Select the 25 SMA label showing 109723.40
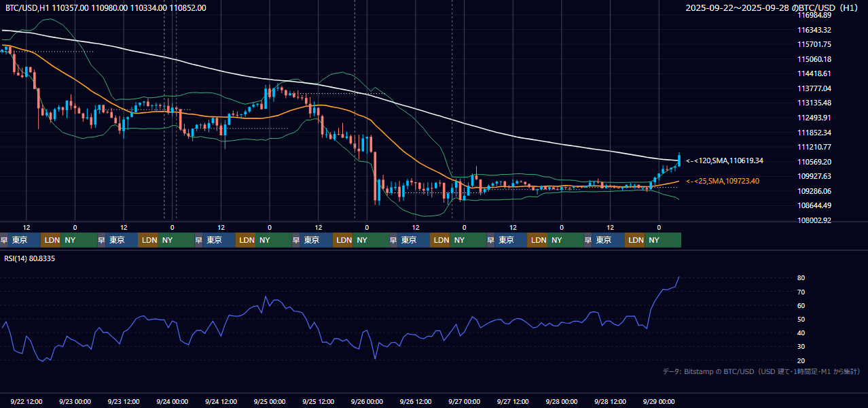 pyautogui.click(x=723, y=182)
